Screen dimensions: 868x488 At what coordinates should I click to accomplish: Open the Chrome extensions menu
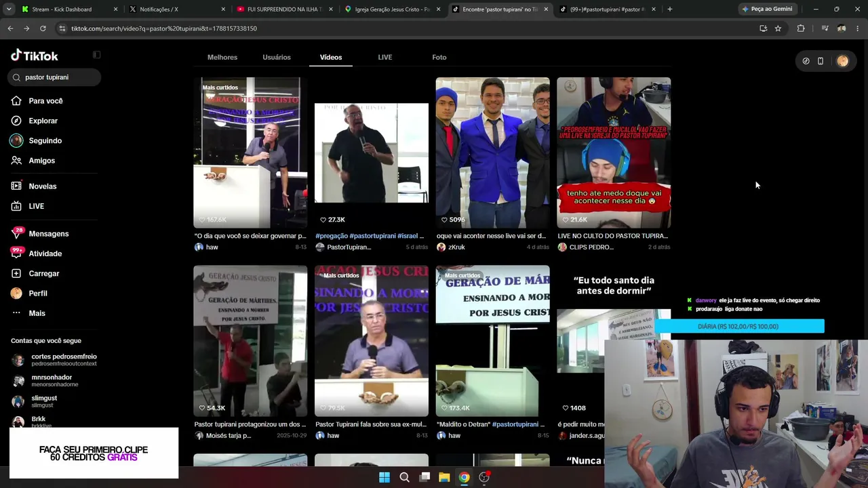pyautogui.click(x=801, y=28)
